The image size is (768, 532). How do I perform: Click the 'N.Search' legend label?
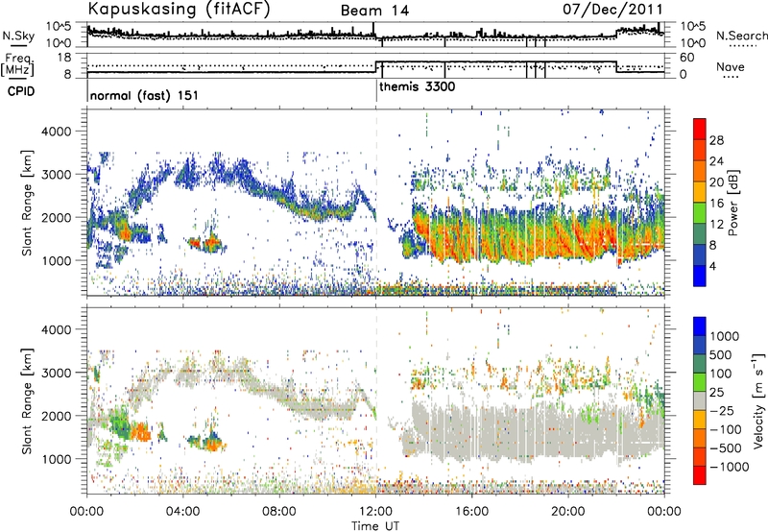coord(742,36)
